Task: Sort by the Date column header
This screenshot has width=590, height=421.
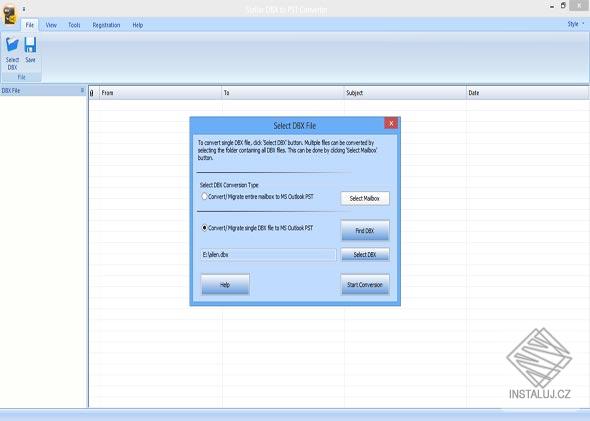Action: (528, 93)
